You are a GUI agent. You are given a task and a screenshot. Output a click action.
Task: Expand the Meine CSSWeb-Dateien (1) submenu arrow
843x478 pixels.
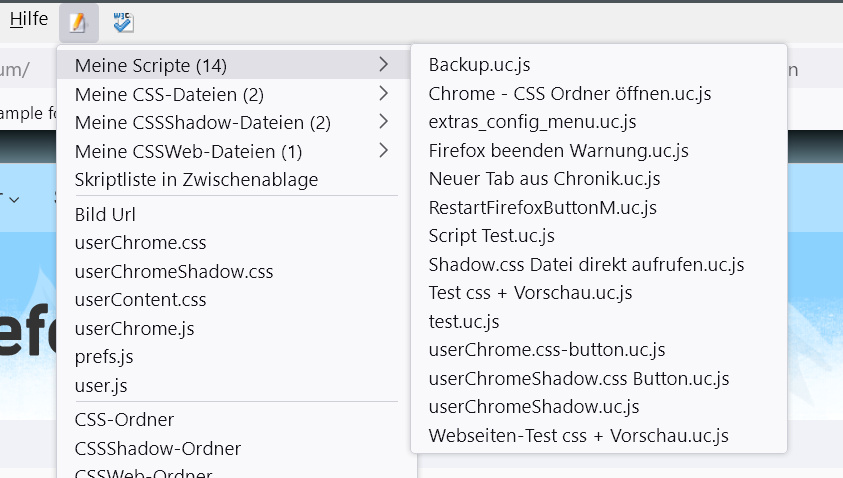383,152
